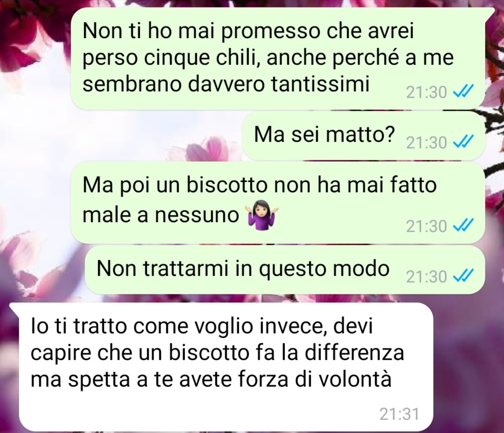Image resolution: width=504 pixels, height=433 pixels.
Task: Click the 21:31 timestamp on received message
Action: coord(399,414)
